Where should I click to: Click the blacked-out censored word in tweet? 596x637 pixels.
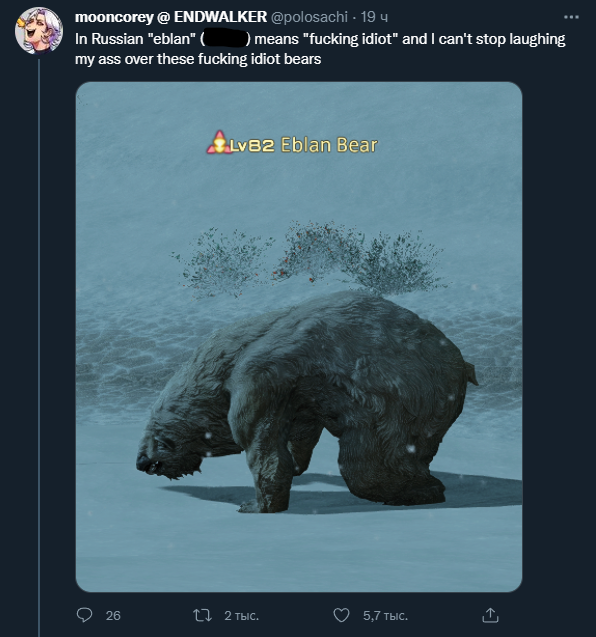tap(225, 39)
